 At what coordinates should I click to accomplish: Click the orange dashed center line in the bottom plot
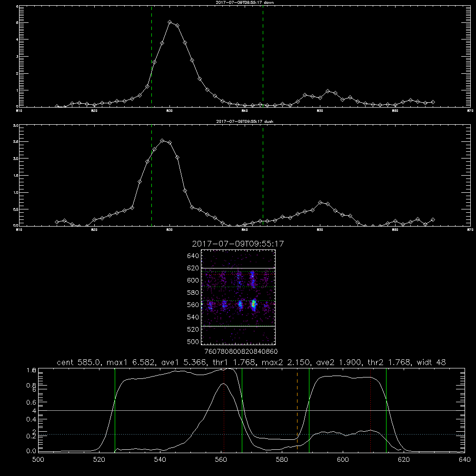tap(297, 410)
